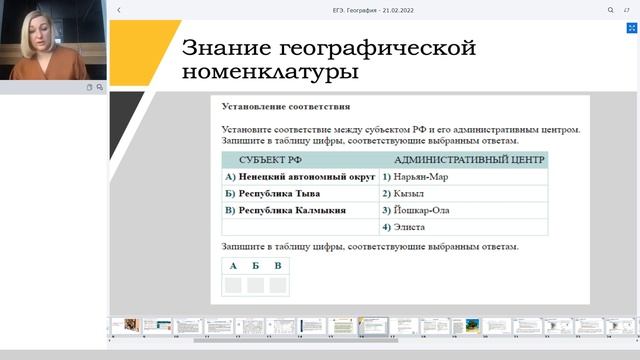Viewport: 640px width, 360px height.
Task: Open the slide thumbnail with the teal block
Action: [157, 326]
